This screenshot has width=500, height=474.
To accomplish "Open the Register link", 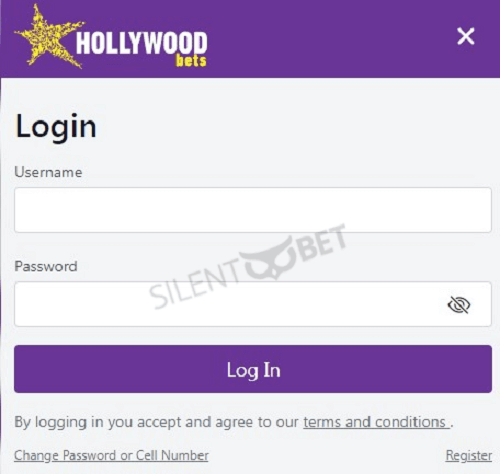I will pyautogui.click(x=469, y=455).
